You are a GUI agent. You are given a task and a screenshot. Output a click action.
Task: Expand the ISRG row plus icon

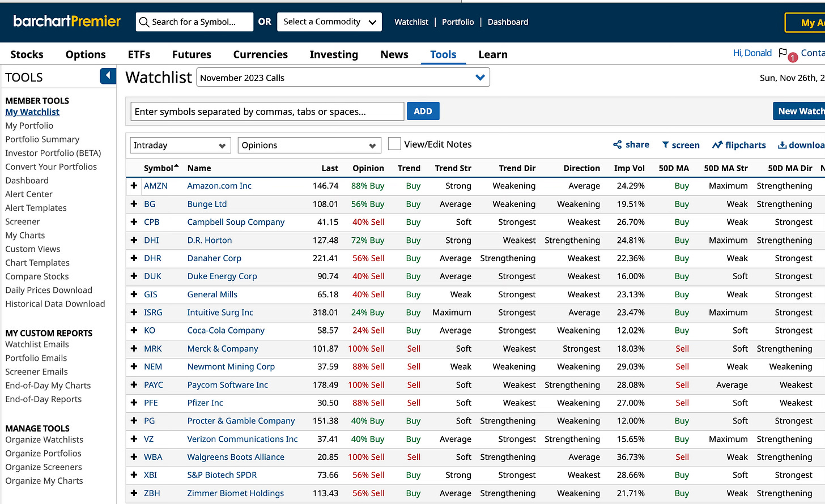click(134, 313)
